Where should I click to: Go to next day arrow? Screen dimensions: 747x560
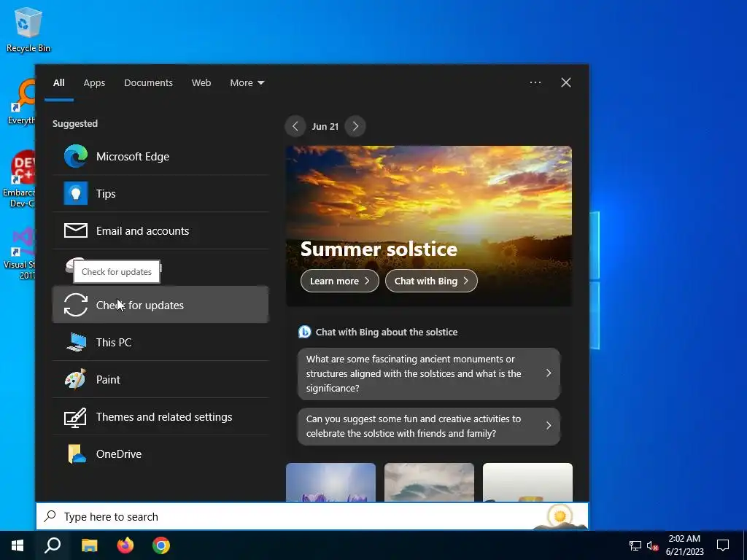355,126
